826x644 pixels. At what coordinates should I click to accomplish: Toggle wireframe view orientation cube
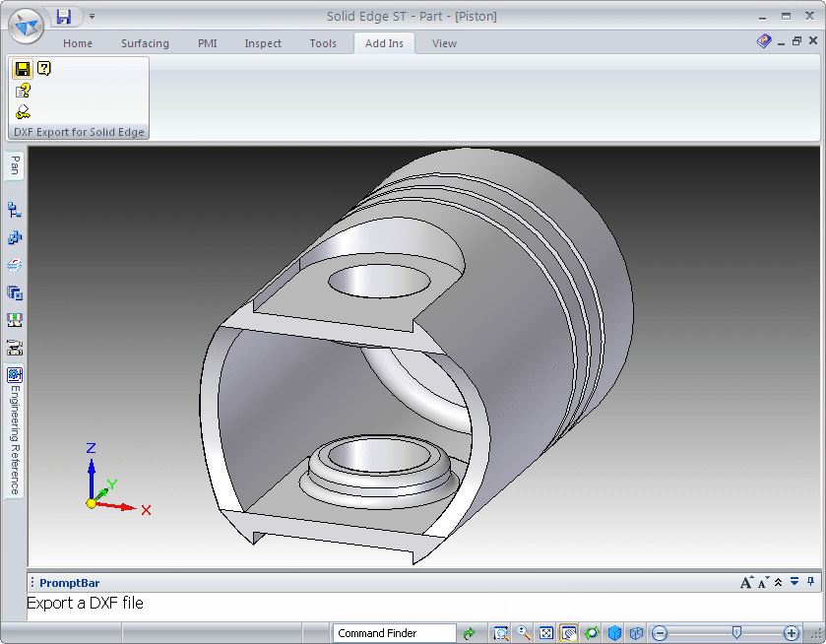636,633
